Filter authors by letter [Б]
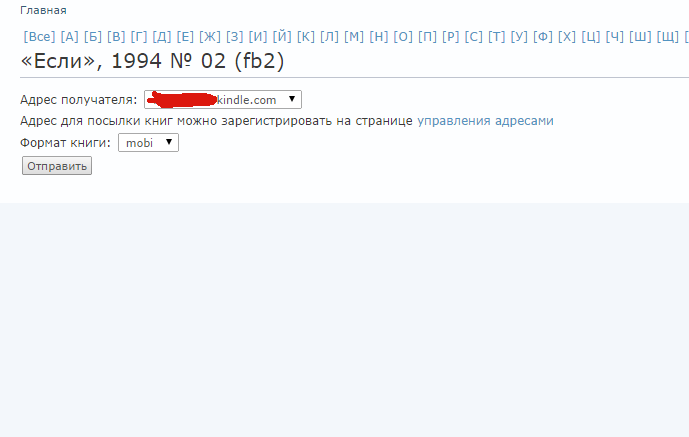Screen dimensions: 689x437 (93, 36)
